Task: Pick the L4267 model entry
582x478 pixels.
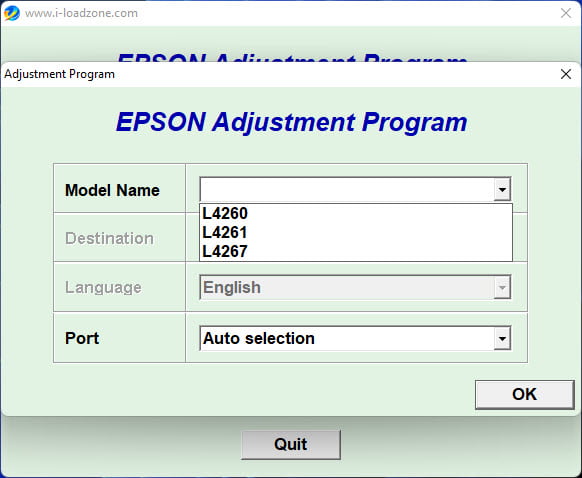Action: [356, 251]
